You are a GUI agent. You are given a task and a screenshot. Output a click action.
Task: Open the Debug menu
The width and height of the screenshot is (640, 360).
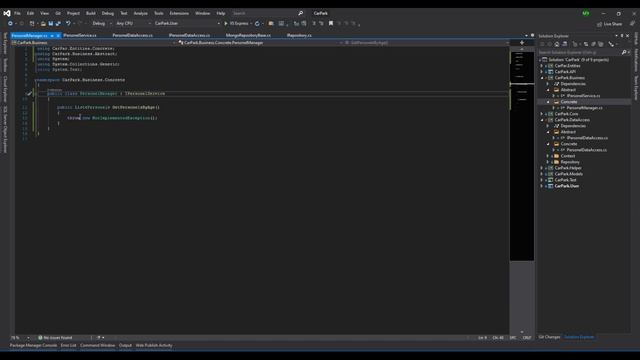coord(108,13)
